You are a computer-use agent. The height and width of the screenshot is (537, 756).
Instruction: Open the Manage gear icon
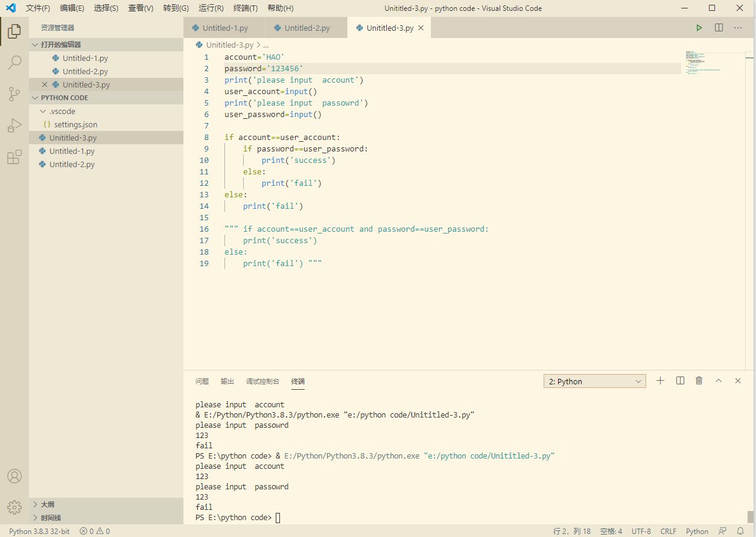(x=14, y=507)
